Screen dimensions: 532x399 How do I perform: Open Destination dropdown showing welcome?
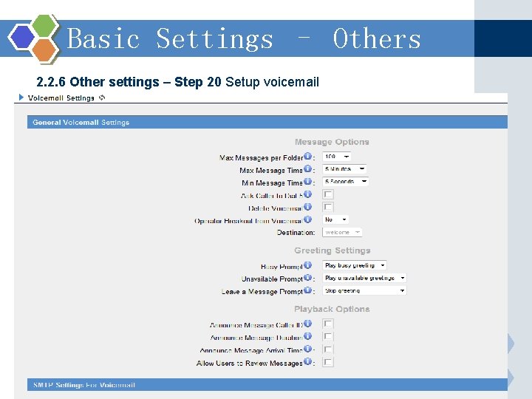click(x=342, y=233)
